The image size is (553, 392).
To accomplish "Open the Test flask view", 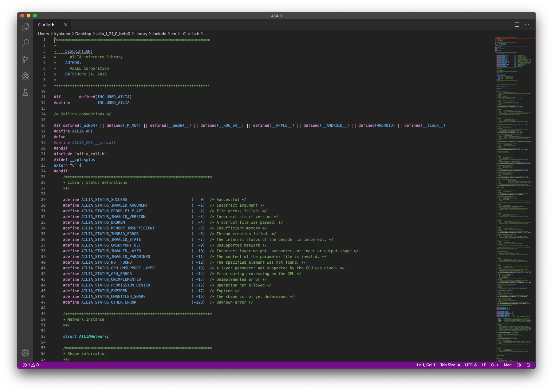I will point(25,92).
